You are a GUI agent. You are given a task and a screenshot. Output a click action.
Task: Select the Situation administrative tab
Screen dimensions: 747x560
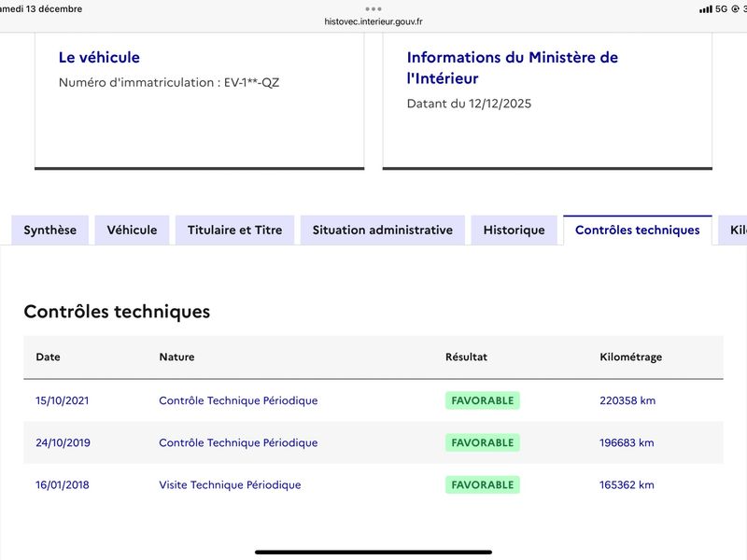click(383, 230)
